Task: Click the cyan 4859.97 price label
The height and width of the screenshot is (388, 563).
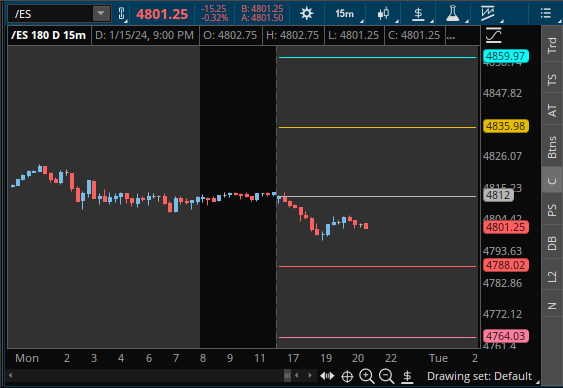Action: (x=506, y=56)
